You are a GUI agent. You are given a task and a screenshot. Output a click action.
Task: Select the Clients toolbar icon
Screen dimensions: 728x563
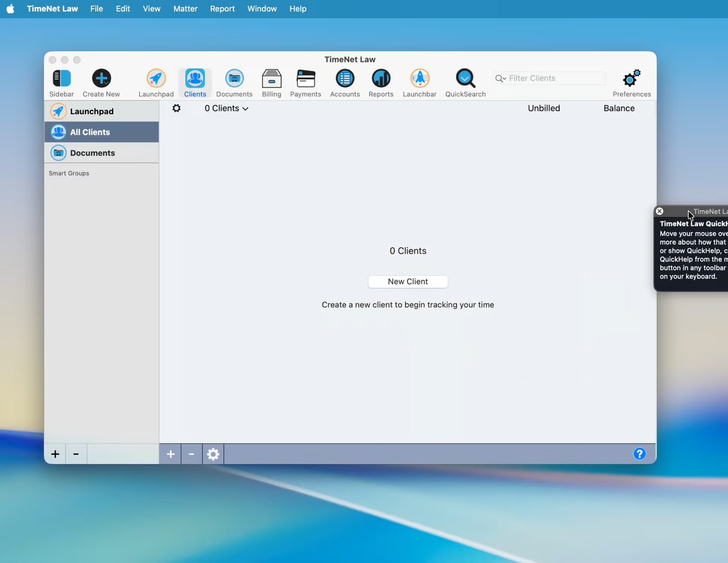[195, 79]
